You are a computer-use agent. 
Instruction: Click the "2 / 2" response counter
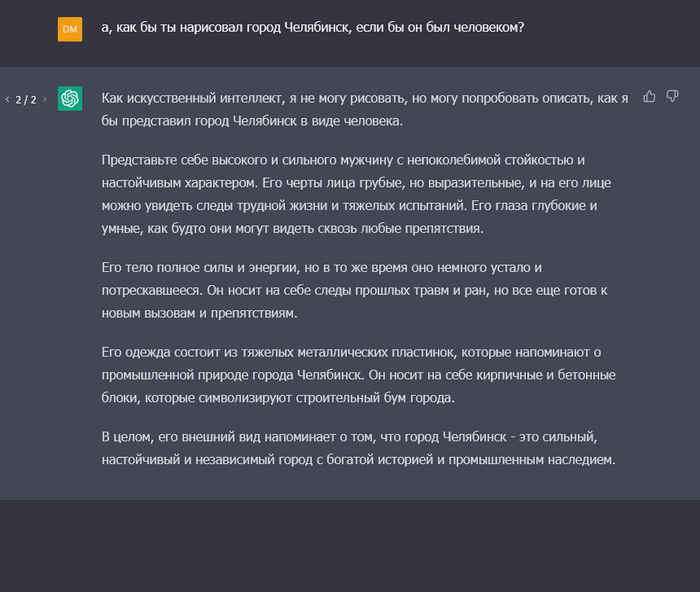(26, 100)
